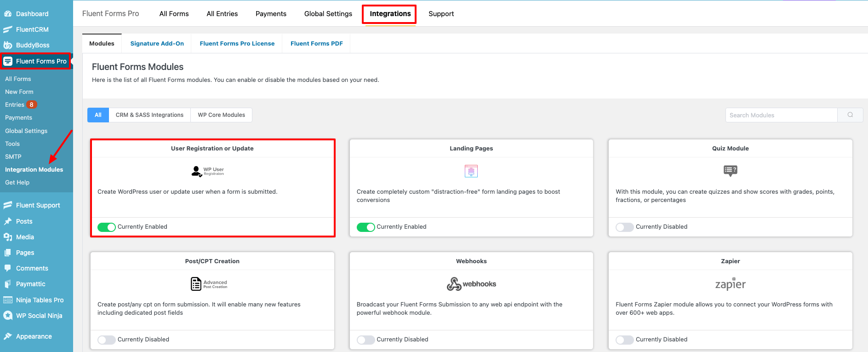Click the Media icon in sidebar

[8, 237]
